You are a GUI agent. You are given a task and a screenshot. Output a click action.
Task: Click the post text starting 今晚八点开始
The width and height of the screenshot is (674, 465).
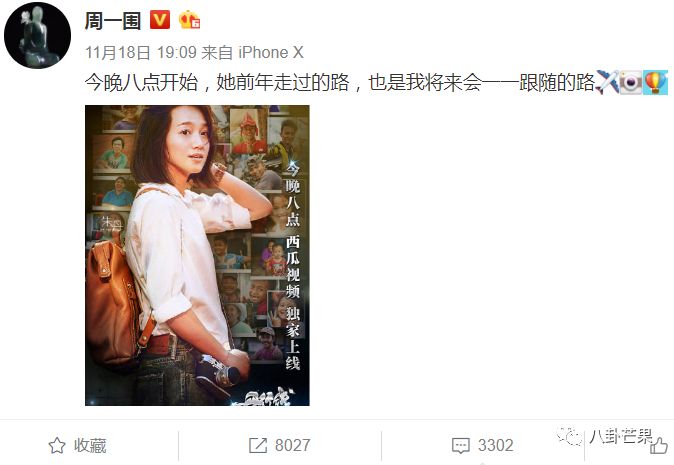[340, 82]
